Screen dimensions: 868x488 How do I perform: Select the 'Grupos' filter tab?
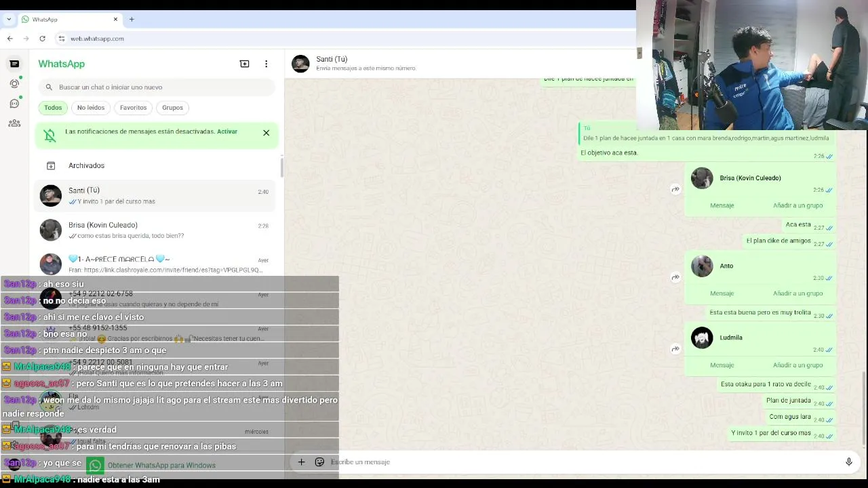click(172, 108)
